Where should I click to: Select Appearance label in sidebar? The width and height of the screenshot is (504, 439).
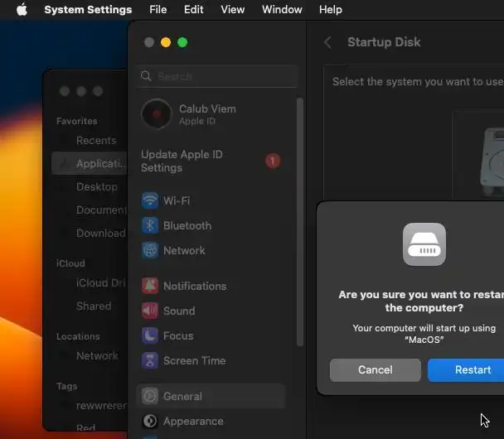193,421
